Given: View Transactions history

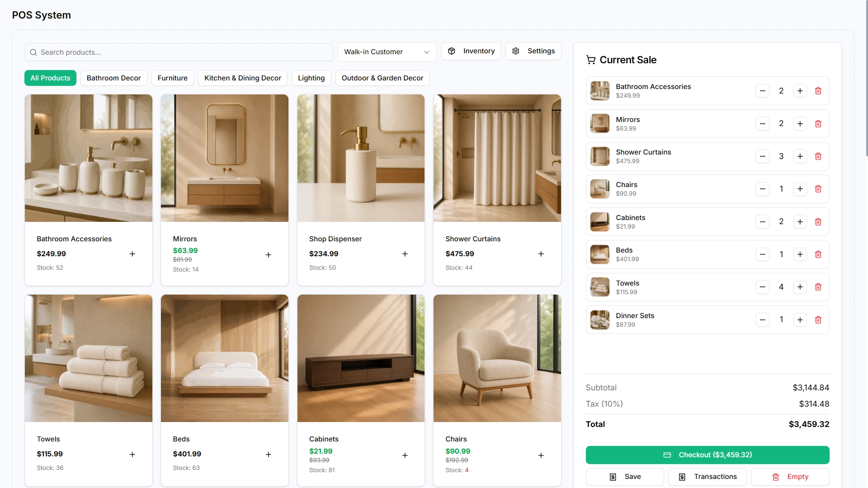Looking at the screenshot, I should 708,477.
